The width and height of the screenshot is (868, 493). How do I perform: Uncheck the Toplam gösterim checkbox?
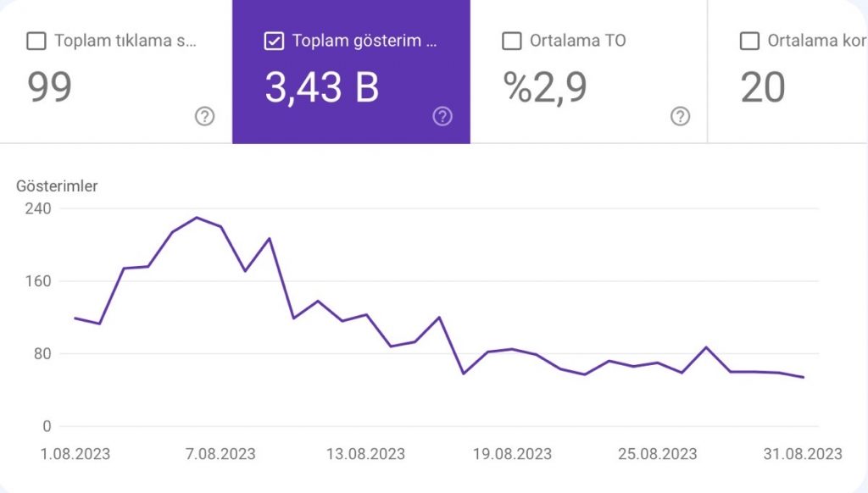[274, 41]
